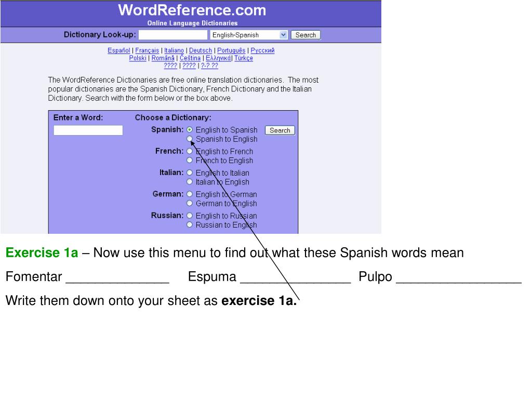This screenshot has height=399, width=532.
Task: Click the Choose a Dictionary label
Action: coord(173,117)
